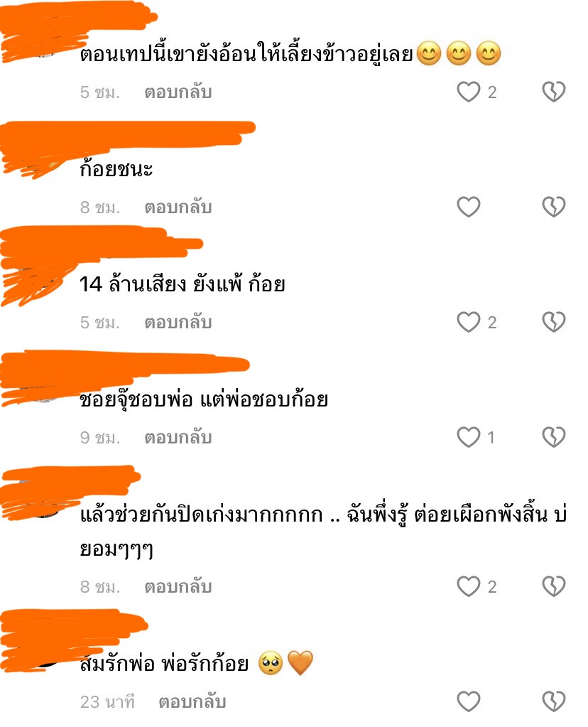The image size is (588, 727).
Task: Reply to the 'ก้อยชนะ' comment
Action: [178, 207]
